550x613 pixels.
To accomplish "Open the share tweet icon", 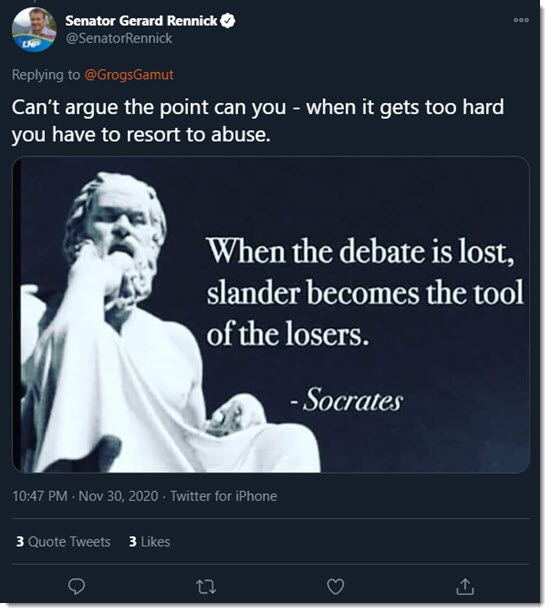I will (x=465, y=586).
